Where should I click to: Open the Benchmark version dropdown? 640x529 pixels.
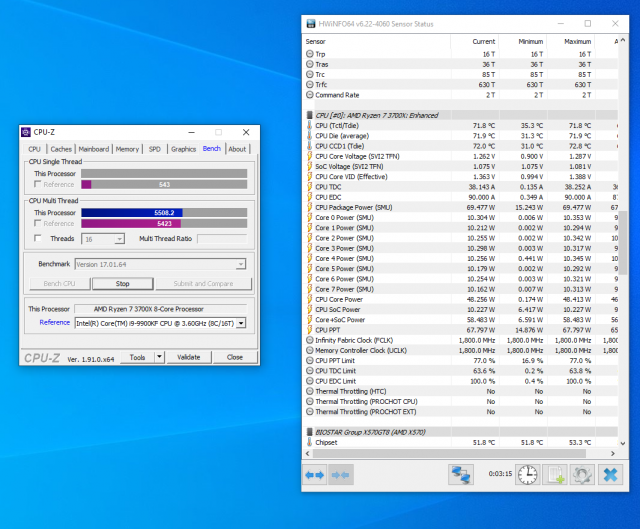click(240, 264)
